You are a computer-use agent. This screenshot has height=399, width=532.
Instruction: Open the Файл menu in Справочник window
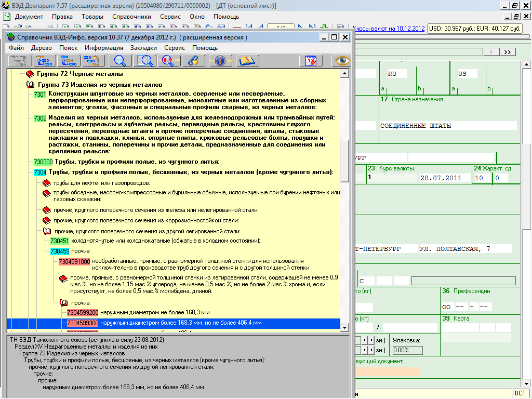click(16, 48)
